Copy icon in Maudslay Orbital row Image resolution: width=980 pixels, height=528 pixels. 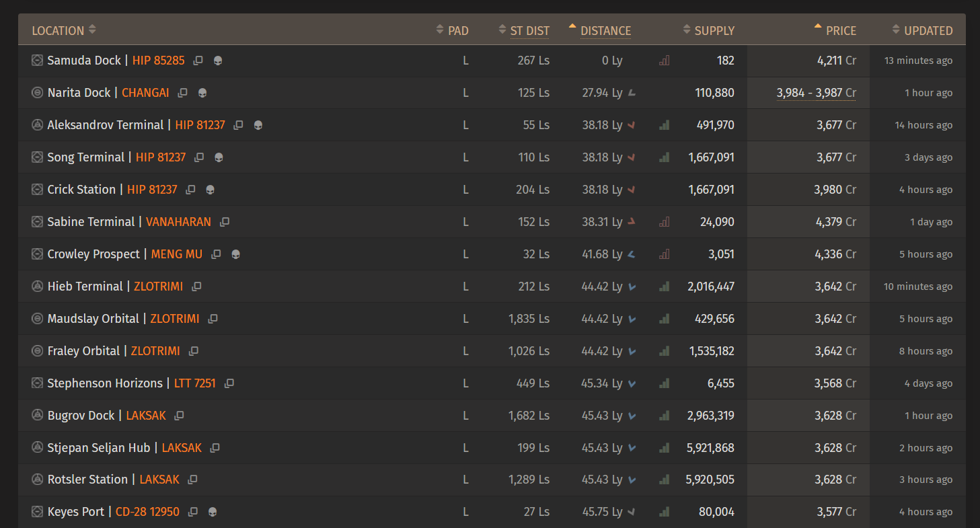tap(213, 319)
